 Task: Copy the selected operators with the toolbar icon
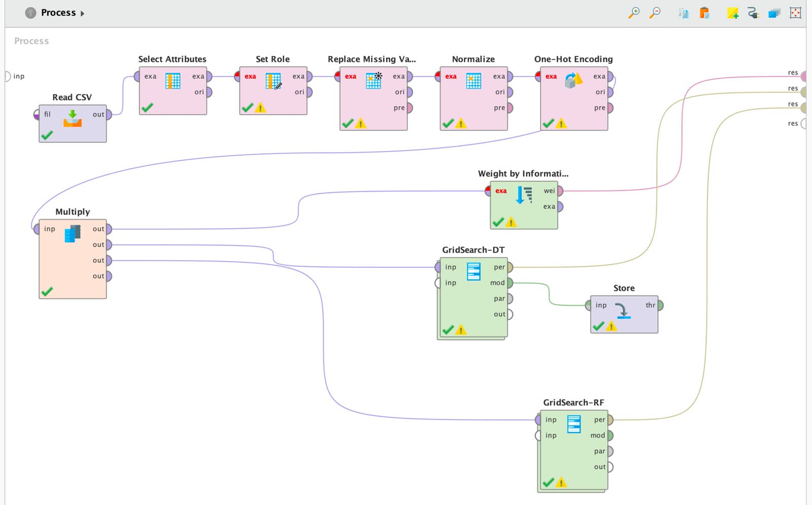coord(683,13)
